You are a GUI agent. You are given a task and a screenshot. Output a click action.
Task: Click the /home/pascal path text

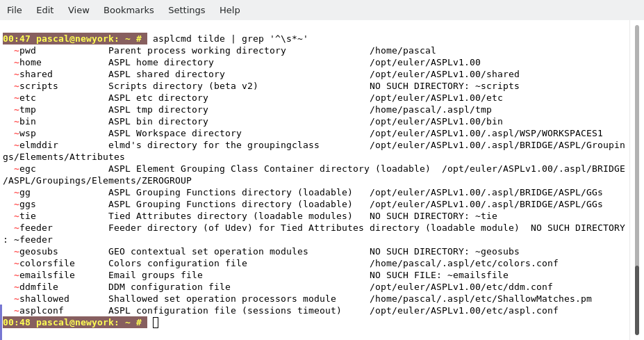coord(402,51)
